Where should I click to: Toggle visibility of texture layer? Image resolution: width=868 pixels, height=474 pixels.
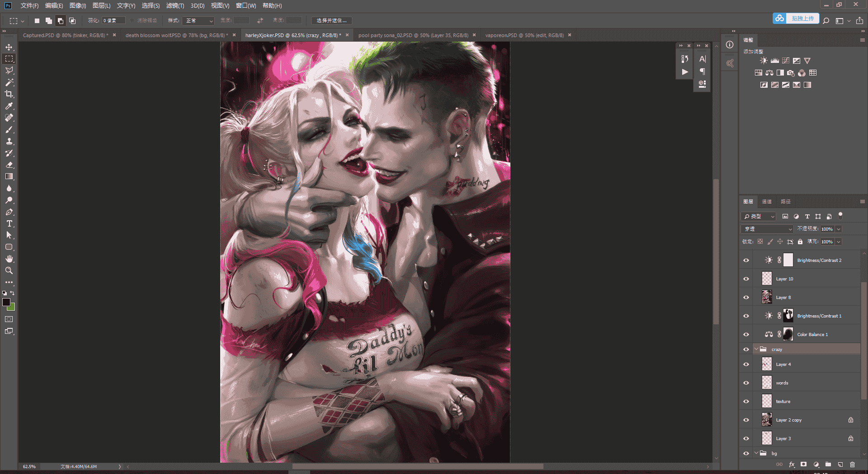[746, 401]
